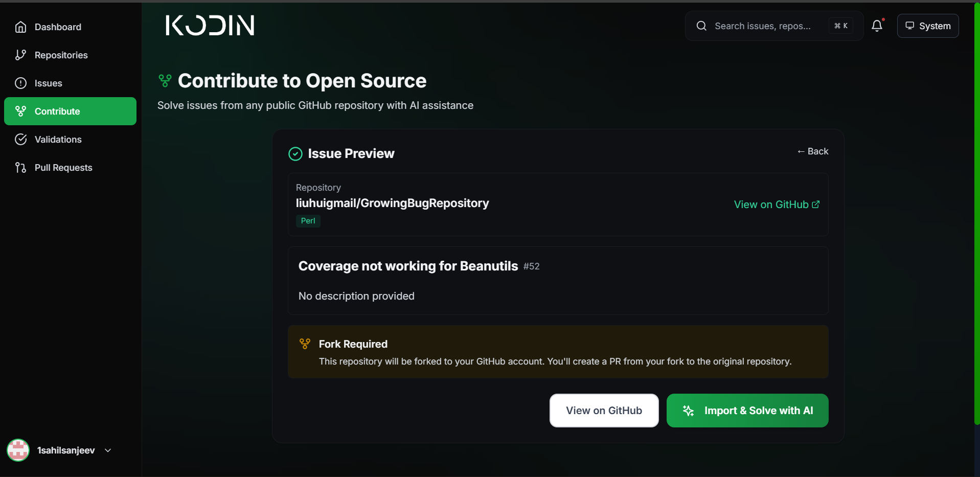The image size is (980, 477).
Task: Click the Issue Preview title
Action: 351,154
